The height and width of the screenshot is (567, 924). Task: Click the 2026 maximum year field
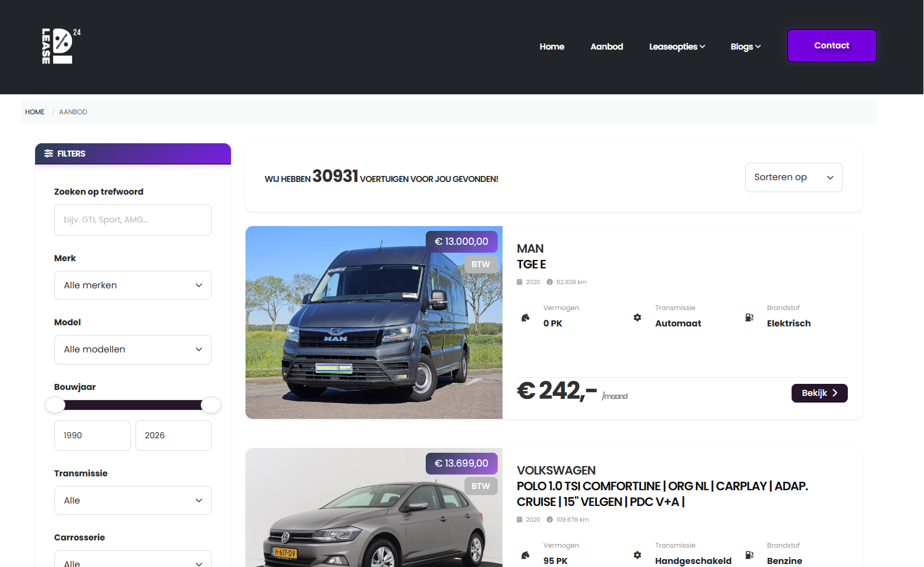click(x=174, y=435)
